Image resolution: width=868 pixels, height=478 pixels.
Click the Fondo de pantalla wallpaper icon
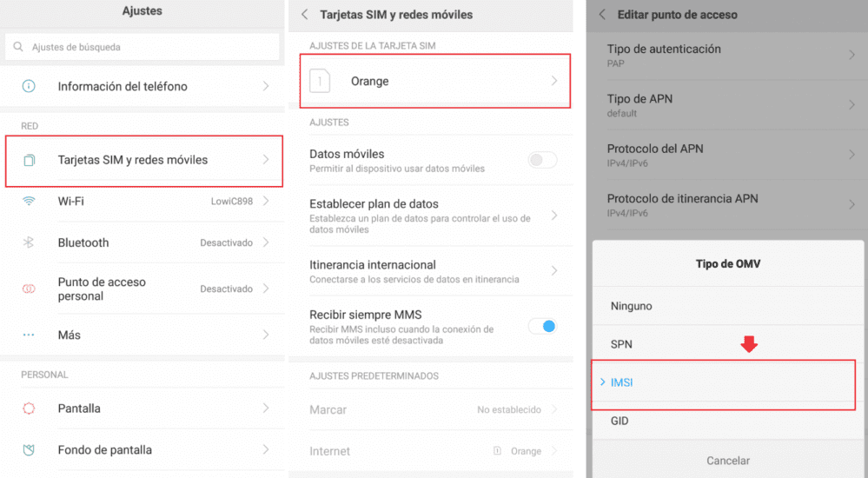pyautogui.click(x=28, y=449)
